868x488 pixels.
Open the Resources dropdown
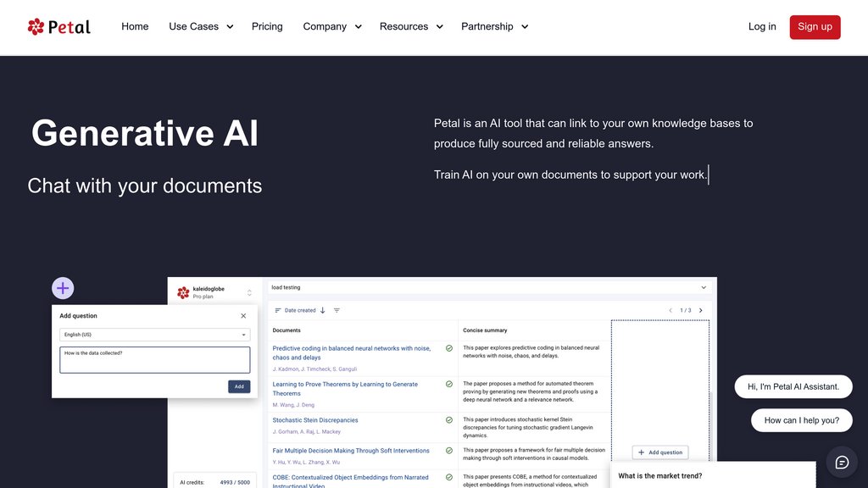411,26
